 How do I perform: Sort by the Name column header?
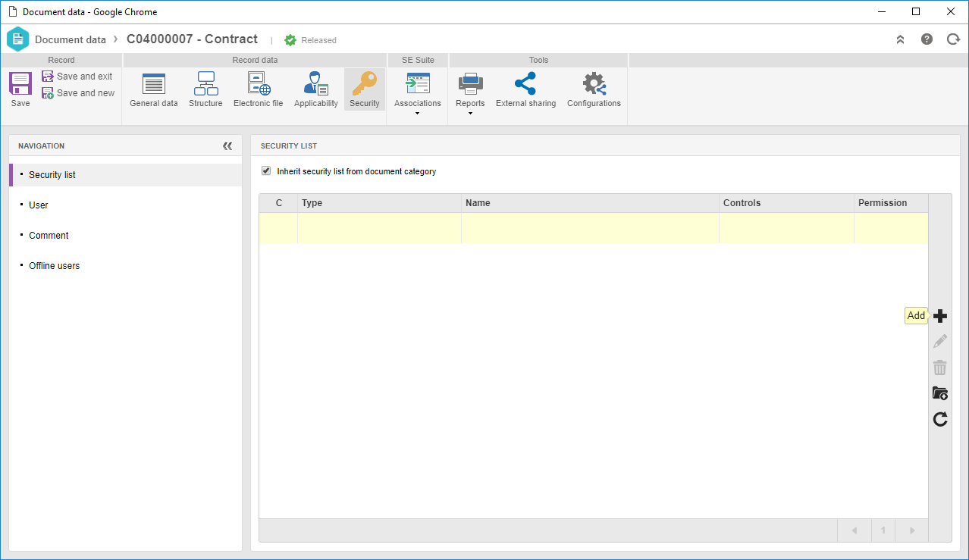coord(590,203)
